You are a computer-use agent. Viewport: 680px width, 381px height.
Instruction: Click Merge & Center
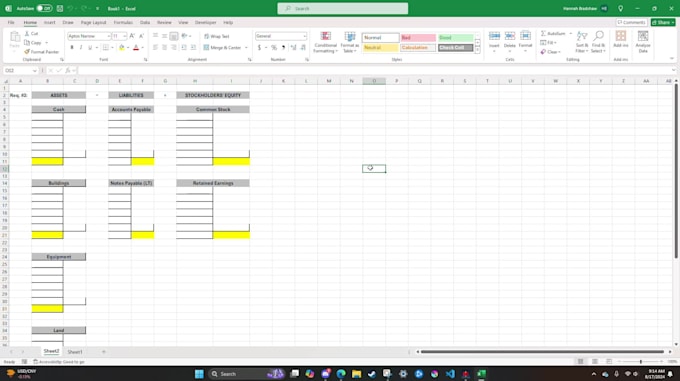tap(222, 47)
